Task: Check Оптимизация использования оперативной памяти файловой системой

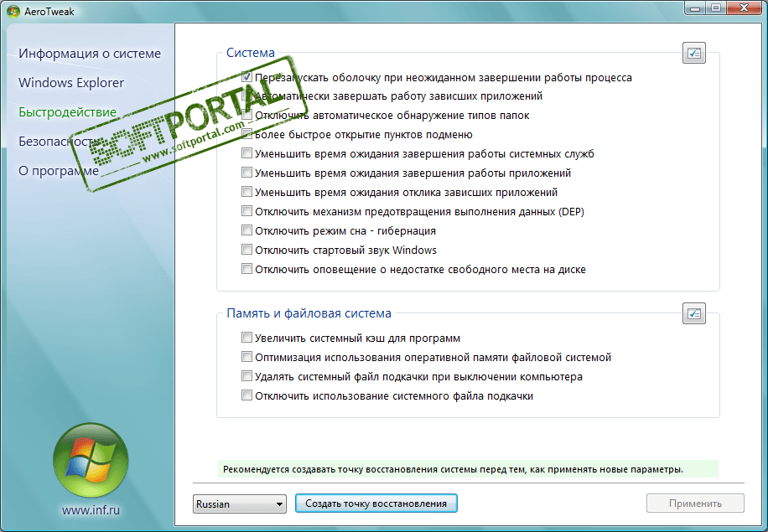Action: point(246,357)
